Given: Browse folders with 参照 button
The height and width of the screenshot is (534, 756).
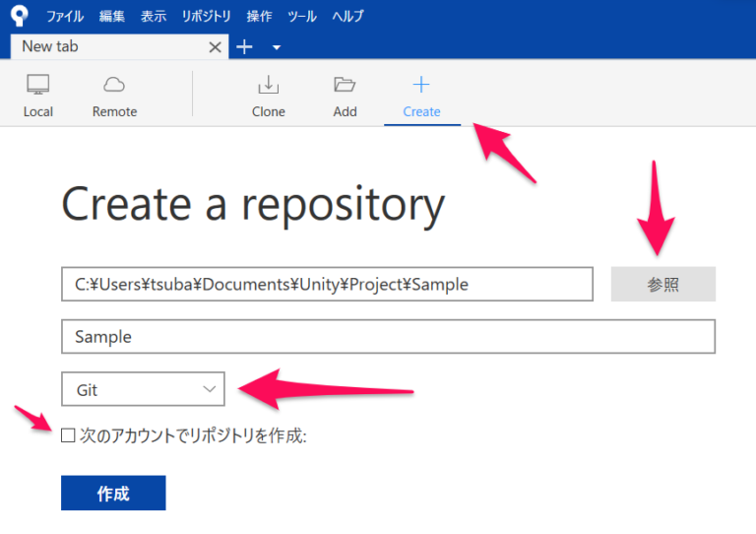Looking at the screenshot, I should (662, 284).
